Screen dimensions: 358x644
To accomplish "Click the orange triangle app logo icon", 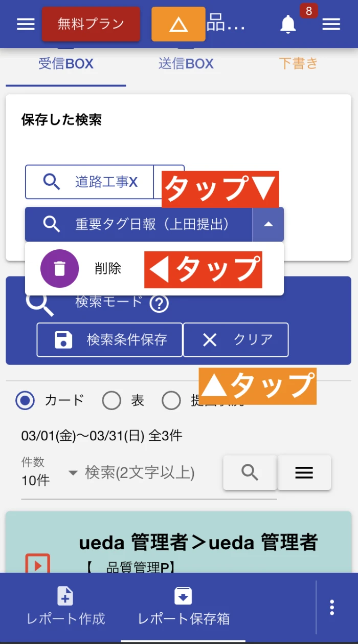I will [x=178, y=24].
